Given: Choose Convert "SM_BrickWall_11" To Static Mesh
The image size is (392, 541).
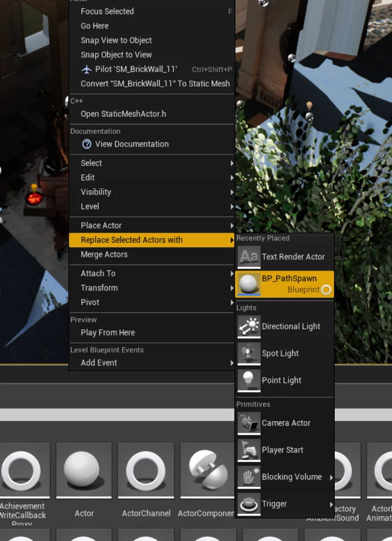Looking at the screenshot, I should pos(152,84).
